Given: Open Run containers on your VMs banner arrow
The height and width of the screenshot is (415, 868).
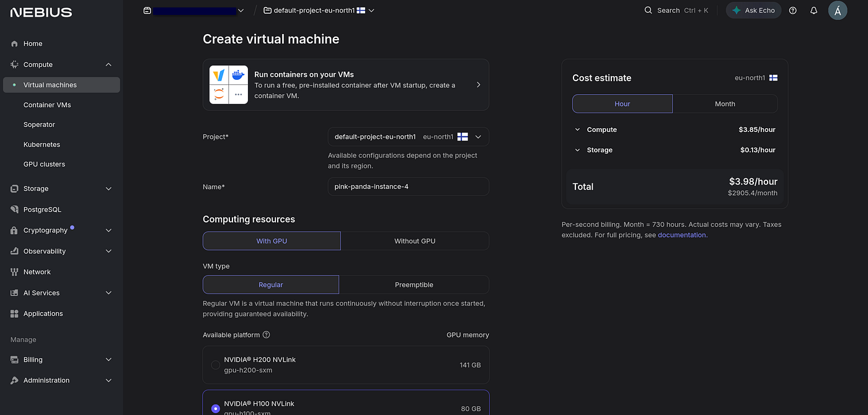Looking at the screenshot, I should tap(478, 85).
